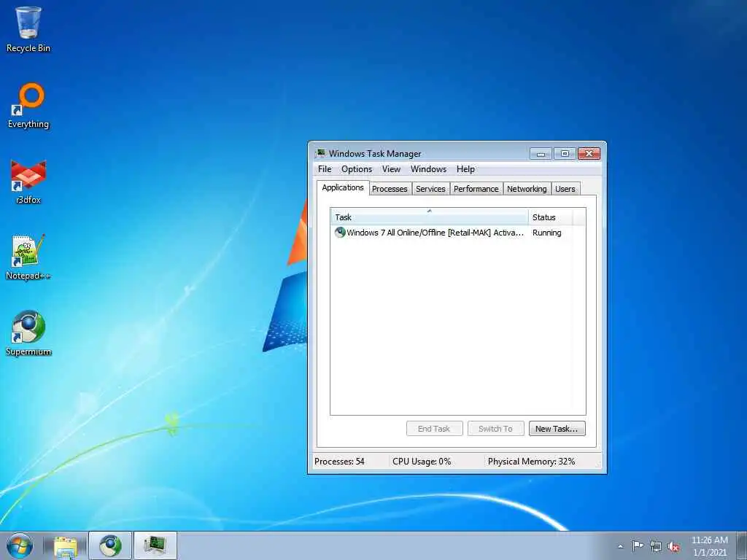Open the Options menu
This screenshot has width=747, height=560.
(x=356, y=169)
